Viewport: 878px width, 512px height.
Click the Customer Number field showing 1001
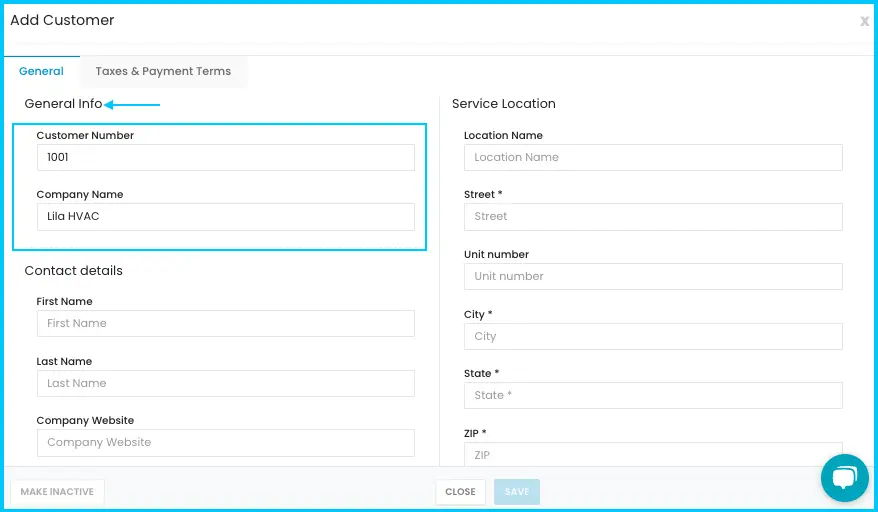tap(226, 157)
